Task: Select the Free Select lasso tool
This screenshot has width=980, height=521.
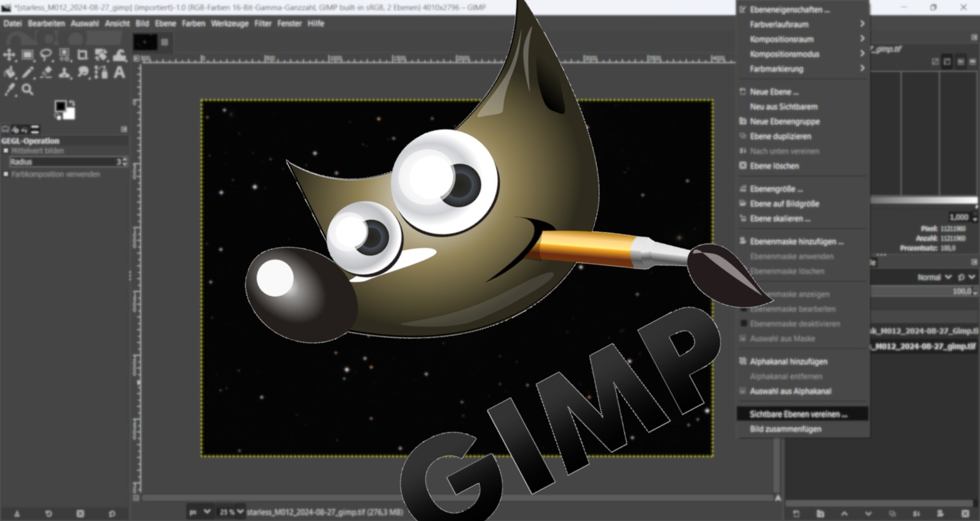Action: (46, 55)
